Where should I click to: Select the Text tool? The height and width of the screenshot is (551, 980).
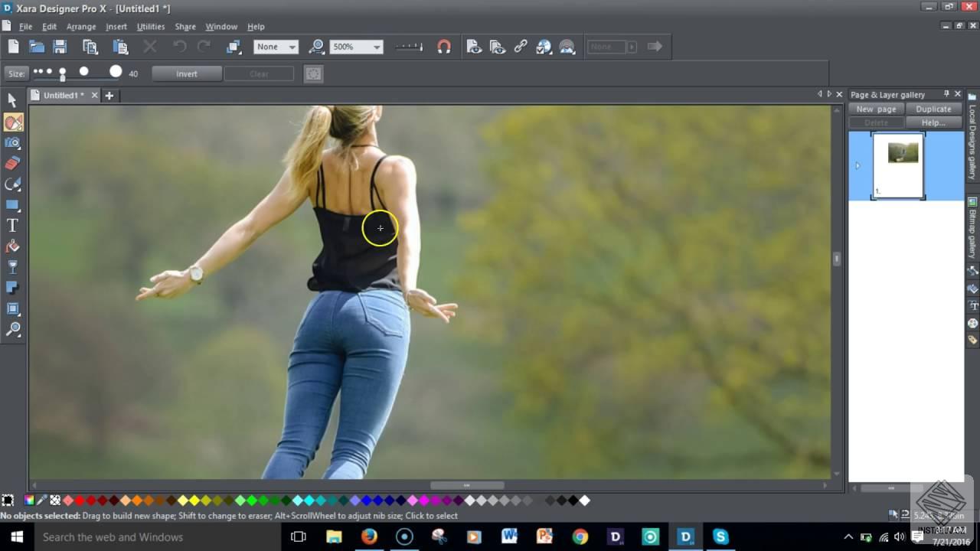pos(12,225)
